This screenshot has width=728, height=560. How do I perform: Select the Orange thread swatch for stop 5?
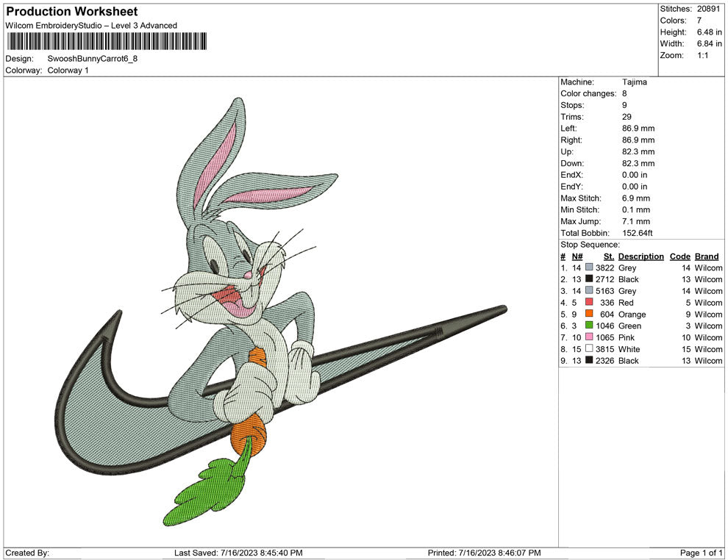click(x=588, y=314)
